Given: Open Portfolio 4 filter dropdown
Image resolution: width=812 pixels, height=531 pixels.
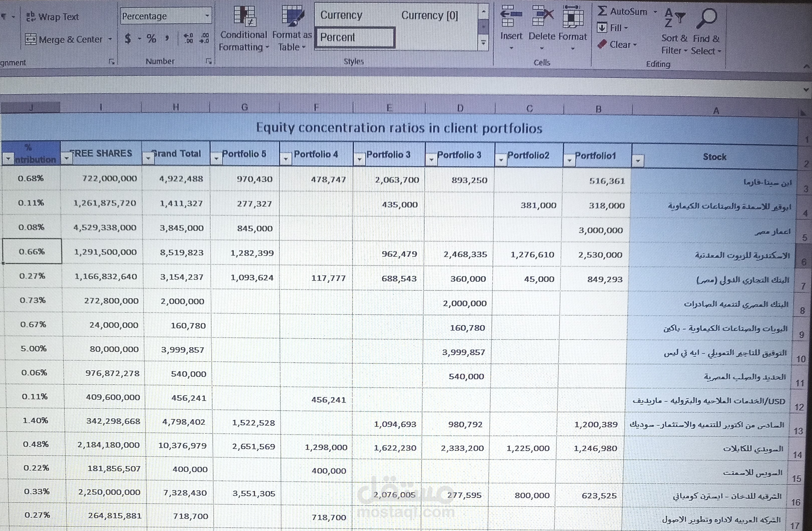Looking at the screenshot, I should [x=286, y=159].
